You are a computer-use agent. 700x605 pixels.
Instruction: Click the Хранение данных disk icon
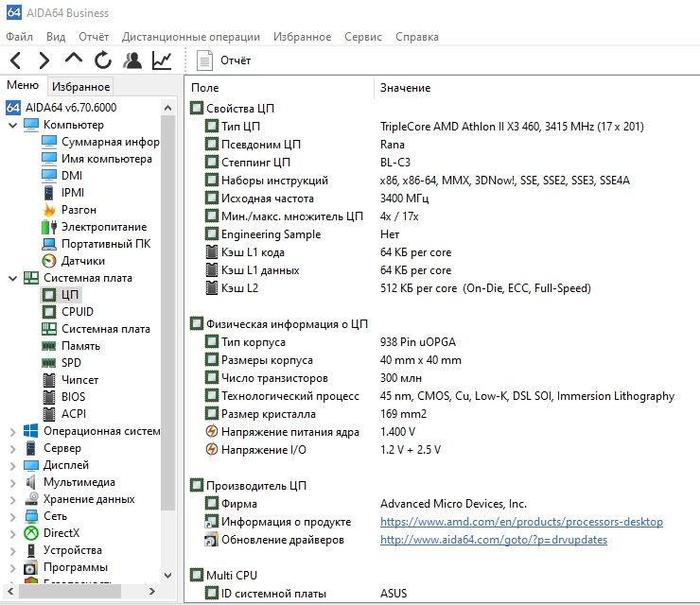pyautogui.click(x=31, y=499)
